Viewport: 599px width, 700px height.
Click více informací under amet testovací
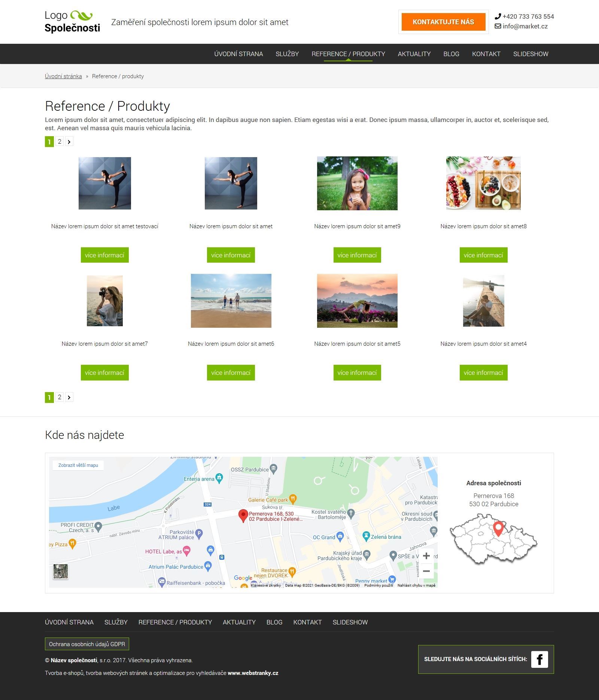point(104,255)
